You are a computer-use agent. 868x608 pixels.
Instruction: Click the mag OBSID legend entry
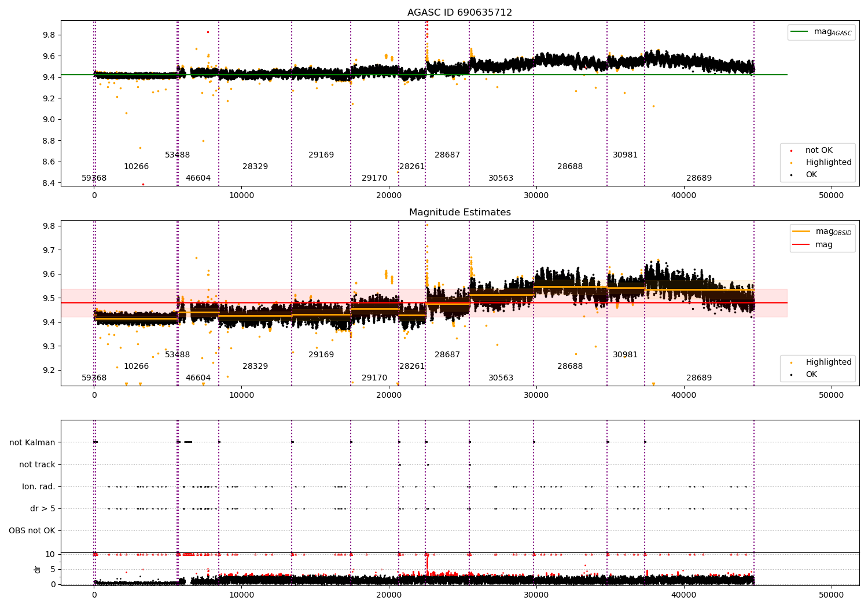point(822,232)
